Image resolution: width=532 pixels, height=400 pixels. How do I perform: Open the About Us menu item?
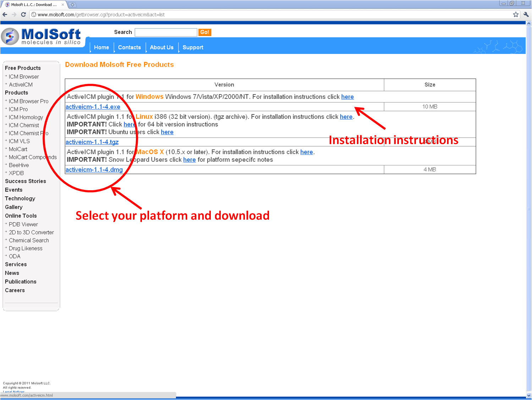click(161, 48)
